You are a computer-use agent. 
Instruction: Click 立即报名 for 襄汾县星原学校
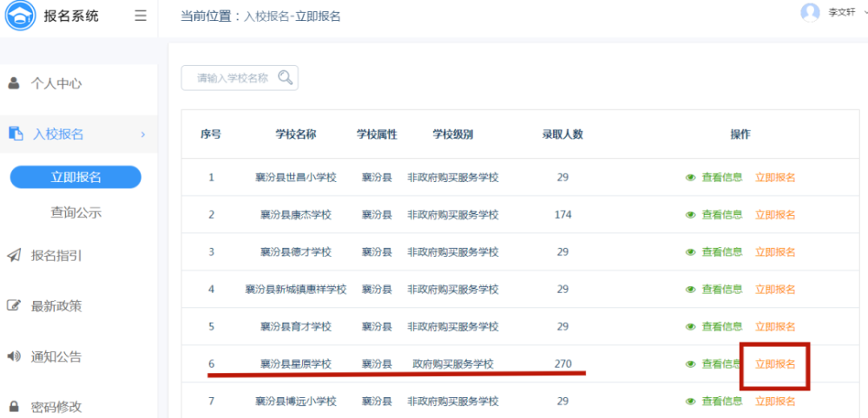(775, 364)
